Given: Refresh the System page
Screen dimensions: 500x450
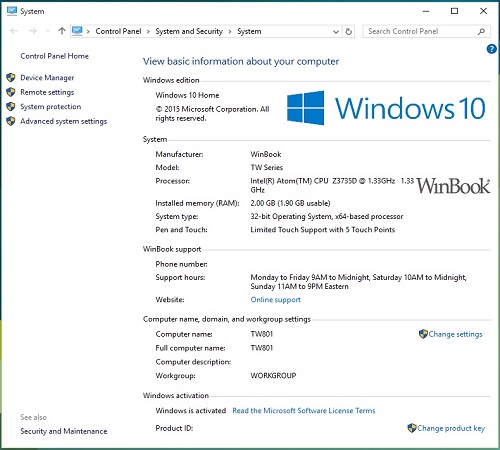Looking at the screenshot, I should (x=348, y=32).
